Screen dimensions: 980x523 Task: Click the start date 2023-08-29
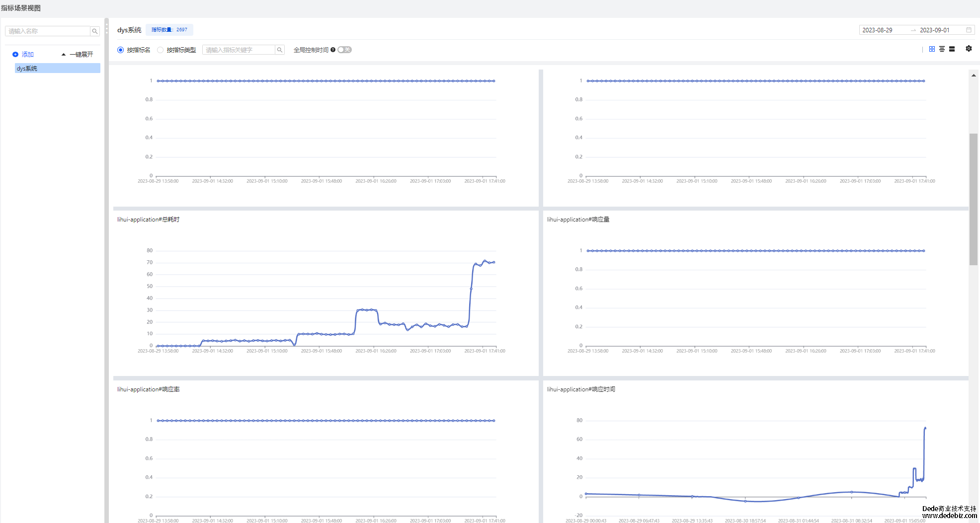tap(877, 30)
